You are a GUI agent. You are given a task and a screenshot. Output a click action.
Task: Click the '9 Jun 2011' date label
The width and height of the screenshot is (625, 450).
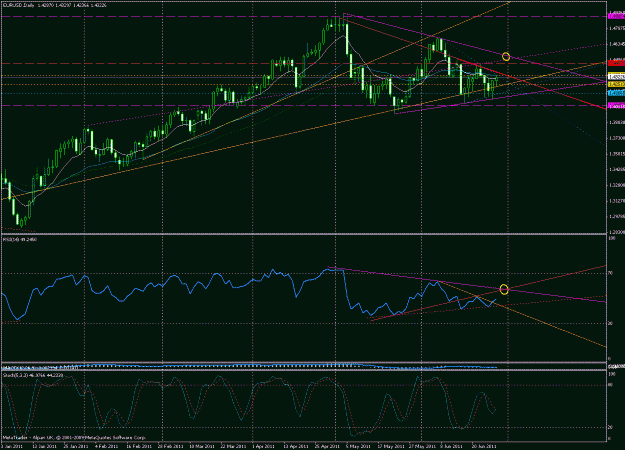tap(451, 446)
